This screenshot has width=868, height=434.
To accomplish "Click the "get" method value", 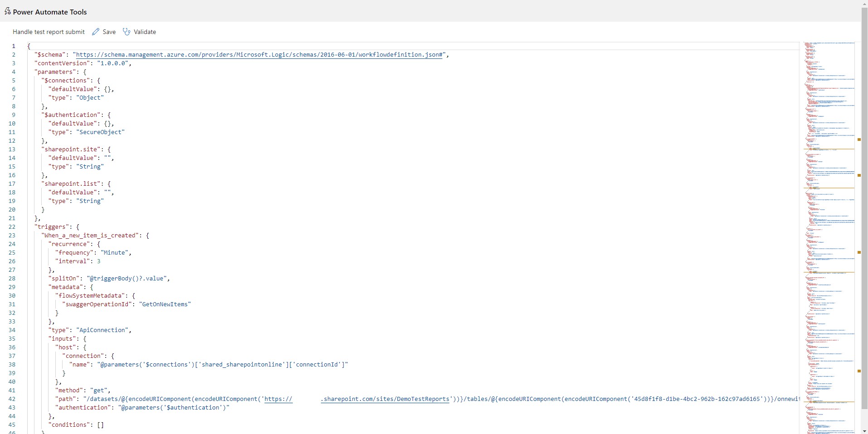I will (98, 390).
